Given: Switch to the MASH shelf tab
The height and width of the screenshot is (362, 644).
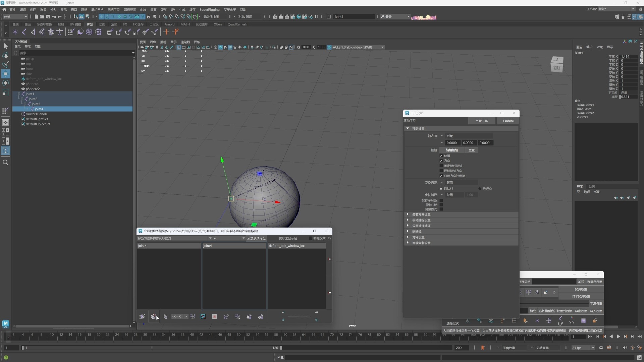Looking at the screenshot, I should [x=185, y=24].
